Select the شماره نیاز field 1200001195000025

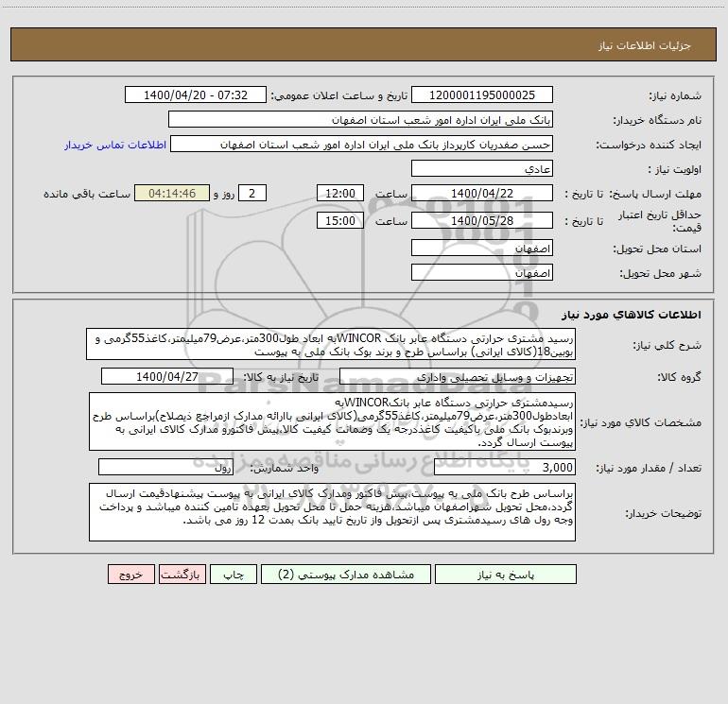[x=482, y=94]
